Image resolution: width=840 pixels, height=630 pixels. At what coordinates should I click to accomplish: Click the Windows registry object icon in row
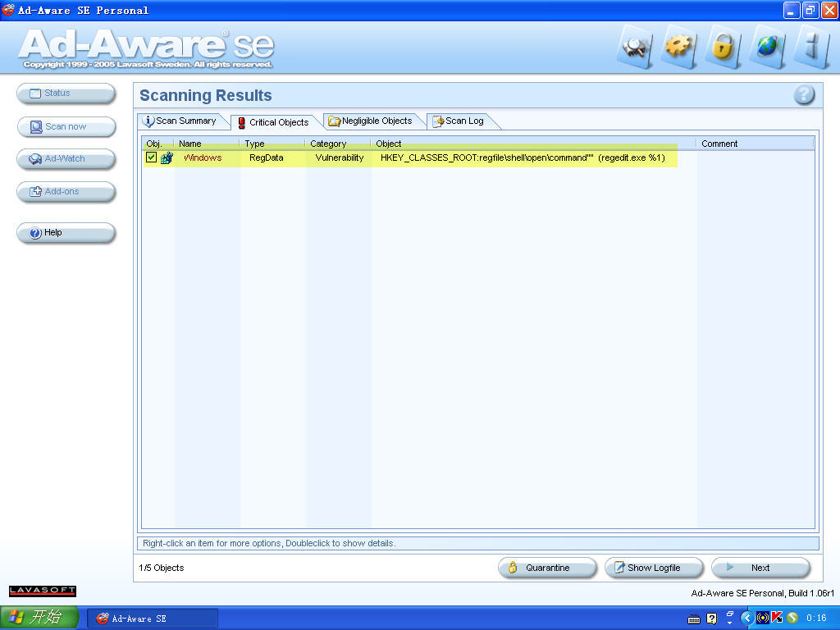pyautogui.click(x=167, y=158)
